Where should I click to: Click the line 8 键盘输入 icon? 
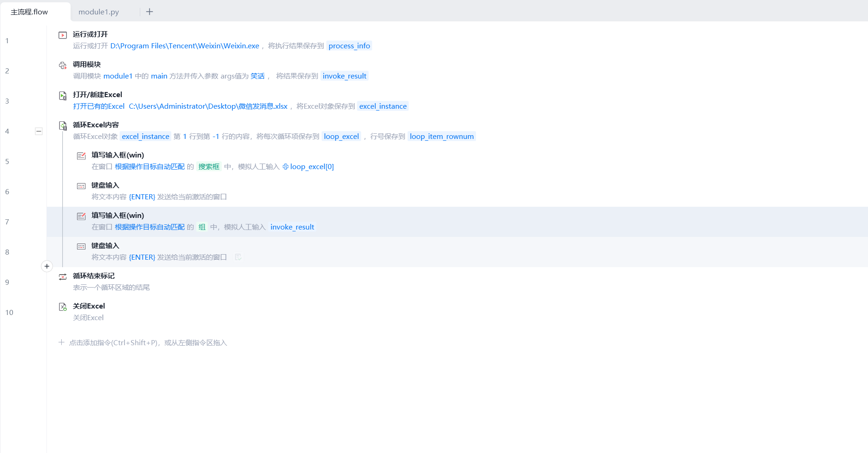(81, 246)
